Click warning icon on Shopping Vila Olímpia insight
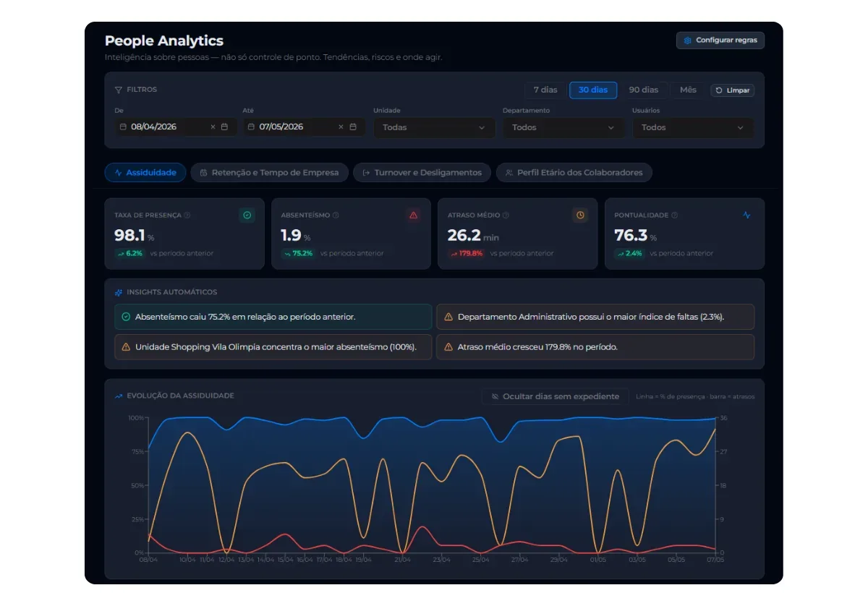This screenshot has height=606, width=868. [126, 346]
